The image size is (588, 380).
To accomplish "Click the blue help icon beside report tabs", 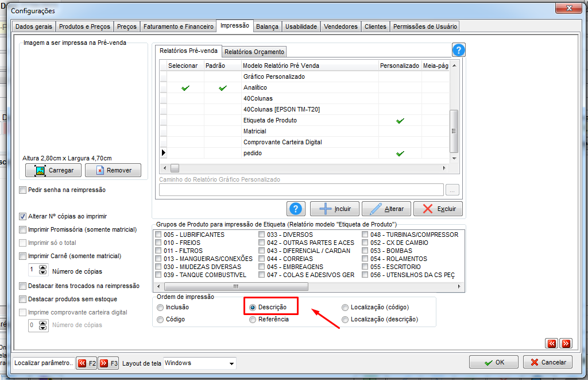I will [x=459, y=50].
